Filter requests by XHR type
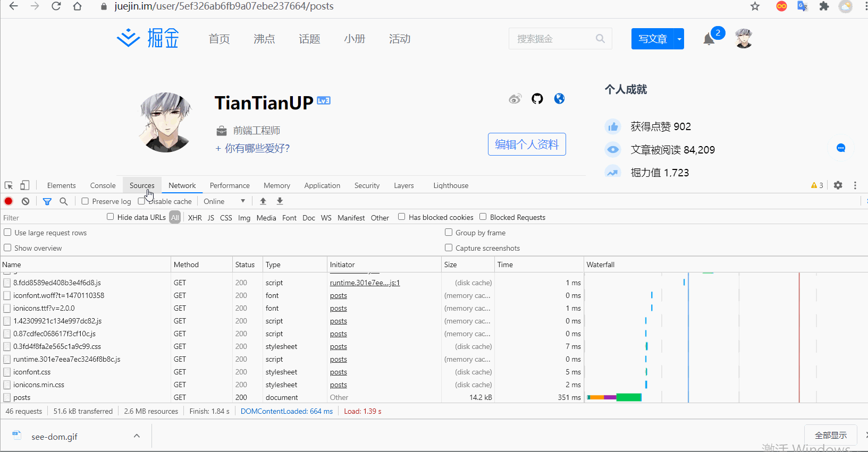Viewport: 868px width, 452px height. tap(195, 218)
